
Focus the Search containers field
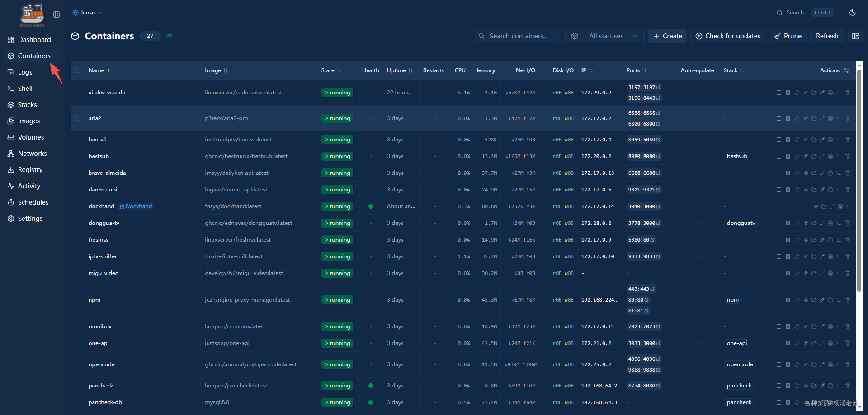[x=518, y=36]
